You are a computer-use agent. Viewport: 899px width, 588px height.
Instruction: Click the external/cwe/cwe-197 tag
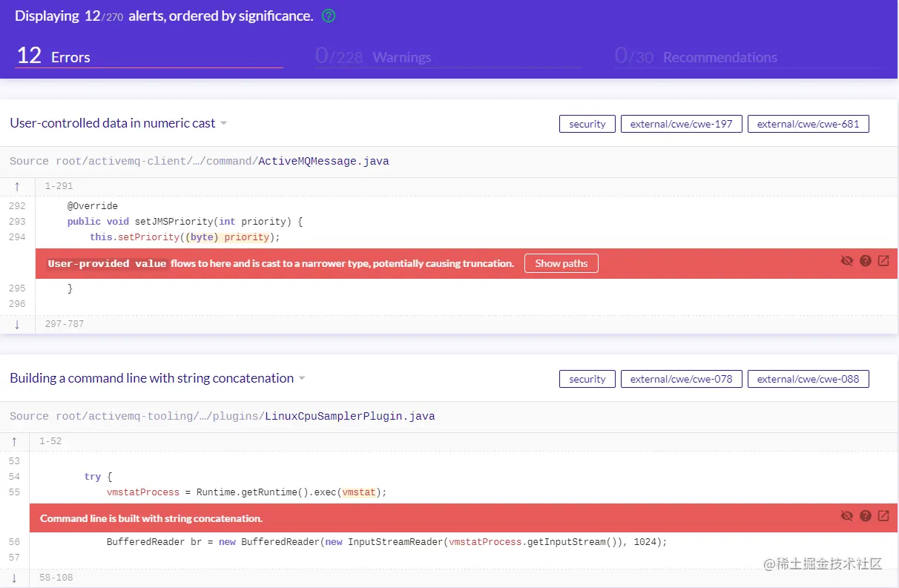click(682, 124)
